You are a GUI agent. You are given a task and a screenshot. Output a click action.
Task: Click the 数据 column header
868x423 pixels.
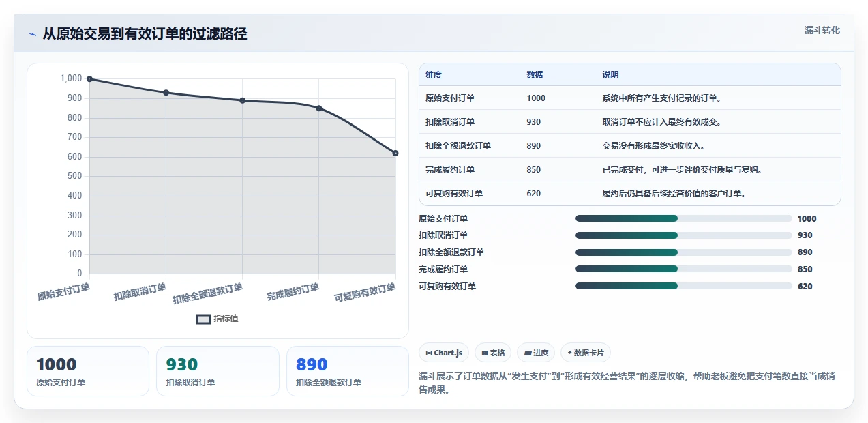[x=535, y=75]
